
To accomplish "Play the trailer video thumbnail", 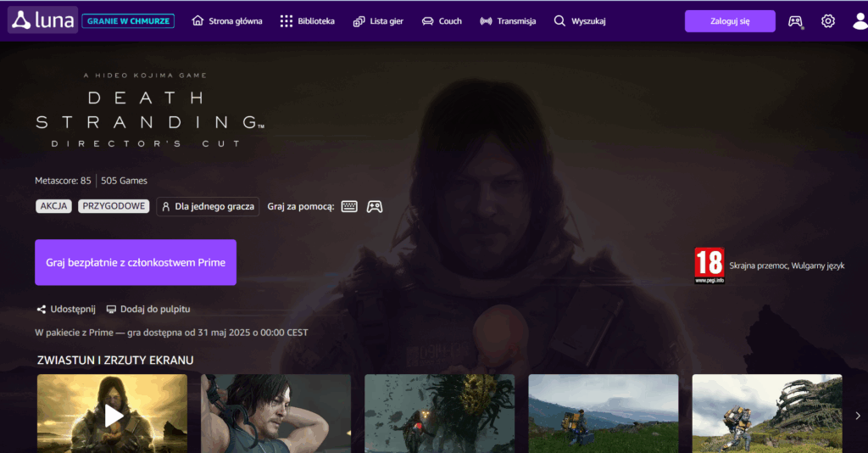I will coord(113,415).
